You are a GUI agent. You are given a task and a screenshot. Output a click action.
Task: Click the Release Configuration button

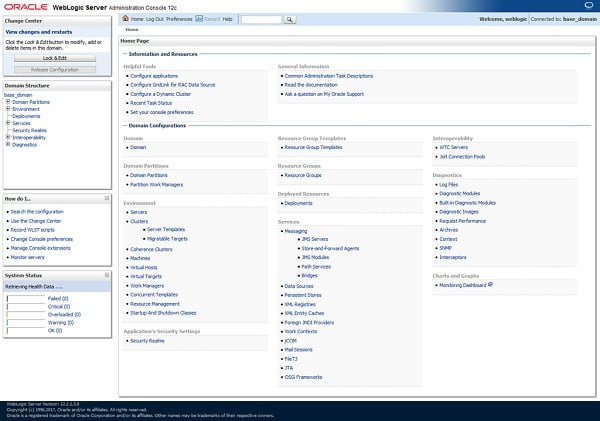(x=55, y=70)
